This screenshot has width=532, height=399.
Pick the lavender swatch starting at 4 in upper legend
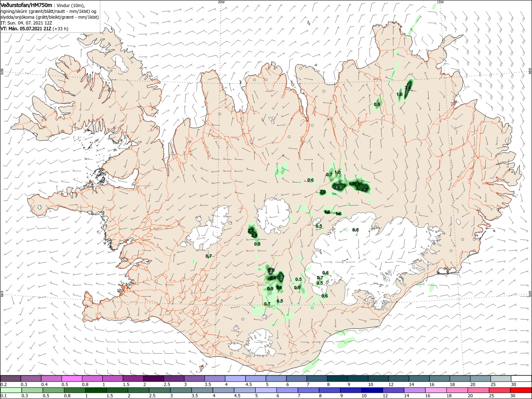(235, 379)
